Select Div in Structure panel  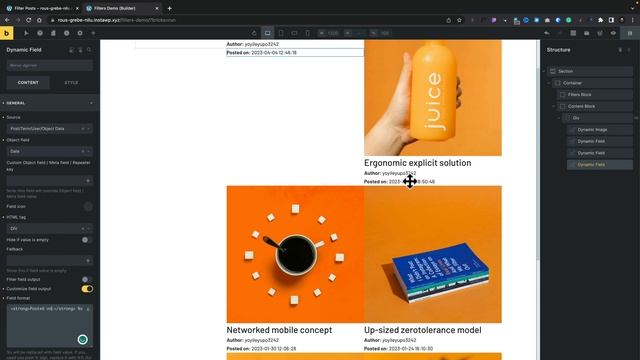pos(598,118)
